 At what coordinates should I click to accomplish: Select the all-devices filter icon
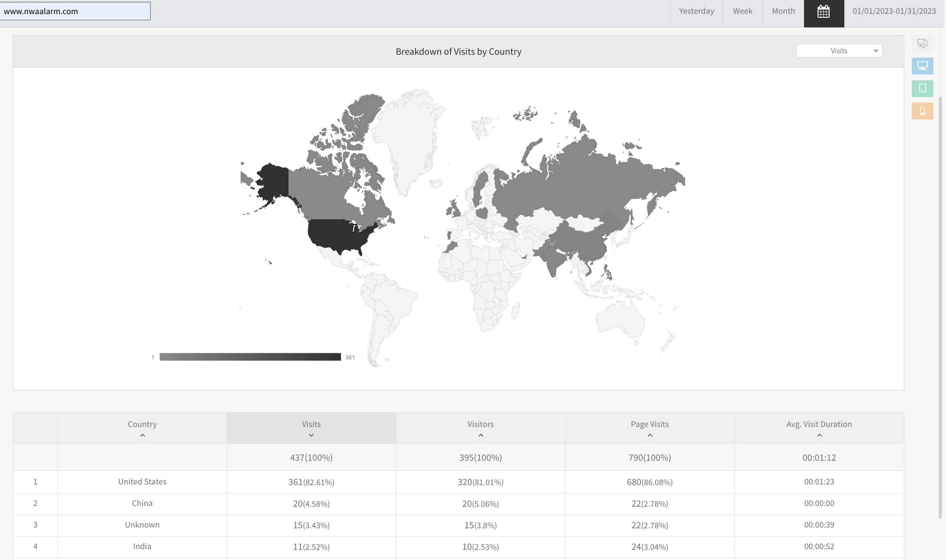click(922, 43)
